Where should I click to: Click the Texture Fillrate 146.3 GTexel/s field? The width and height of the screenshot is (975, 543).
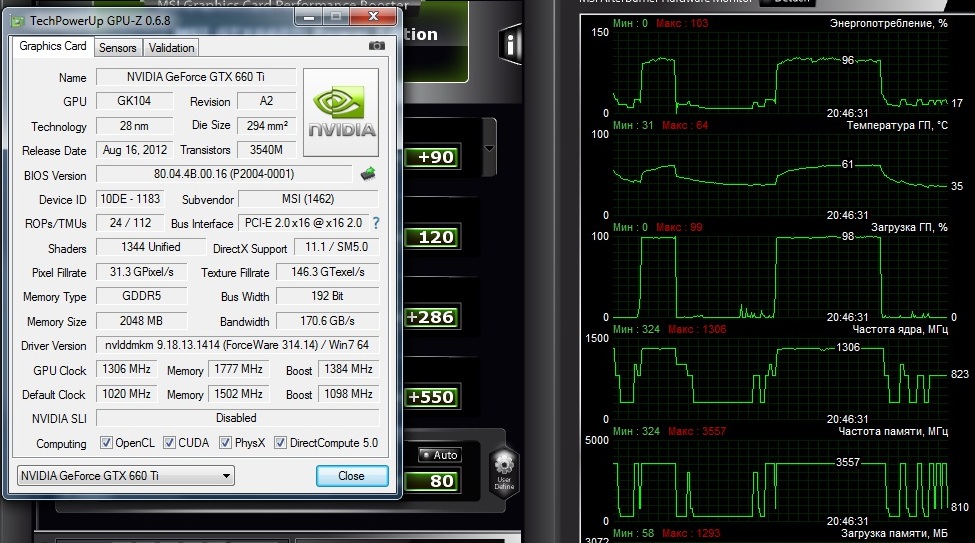[x=327, y=272]
